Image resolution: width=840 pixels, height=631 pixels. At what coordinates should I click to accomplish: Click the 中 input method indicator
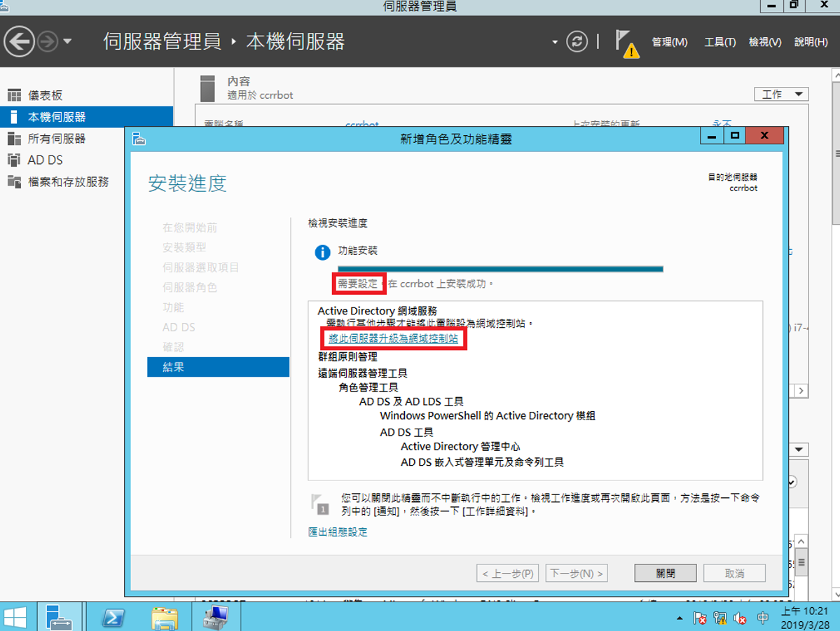pos(763,618)
